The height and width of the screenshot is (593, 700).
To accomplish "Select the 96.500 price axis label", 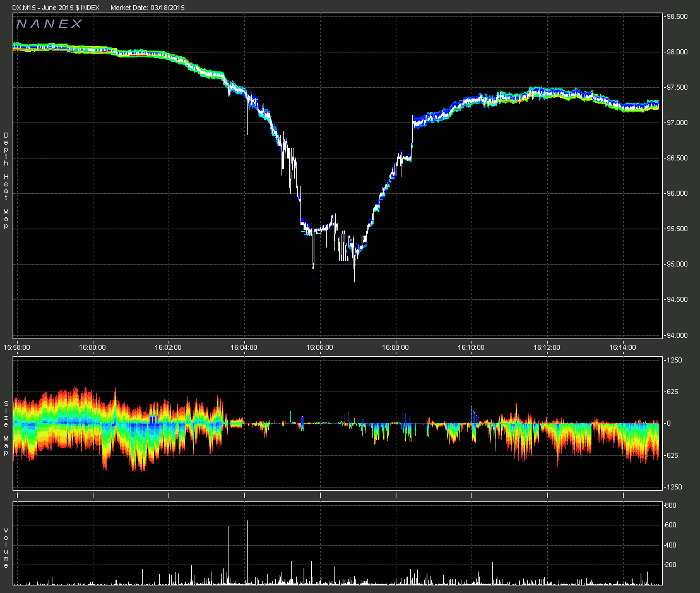I will (x=677, y=158).
